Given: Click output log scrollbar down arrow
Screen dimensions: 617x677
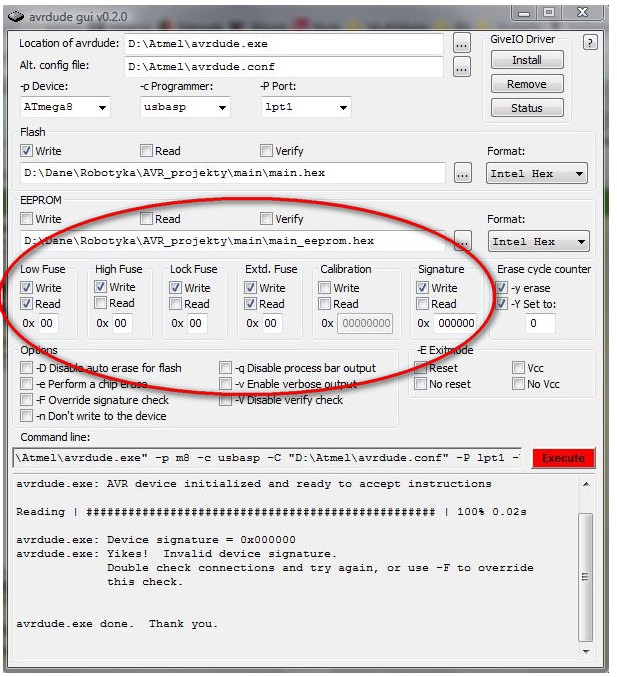Looking at the screenshot, I should coord(586,651).
